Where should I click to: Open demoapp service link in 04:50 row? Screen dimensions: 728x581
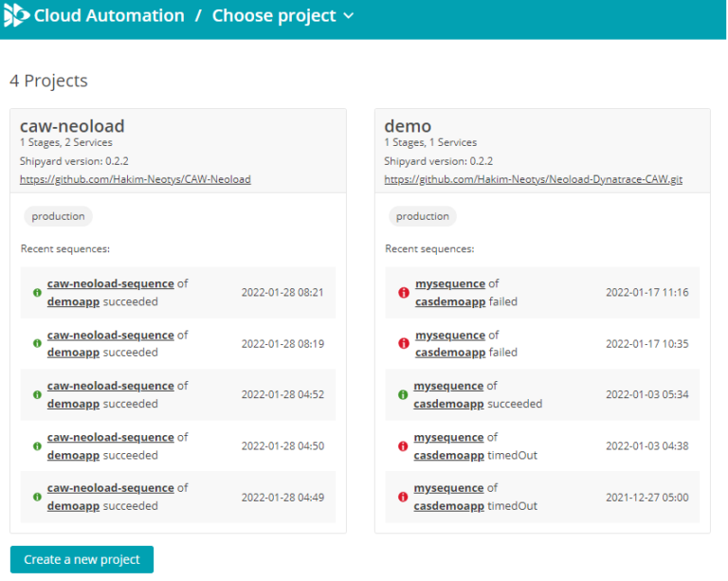click(73, 456)
